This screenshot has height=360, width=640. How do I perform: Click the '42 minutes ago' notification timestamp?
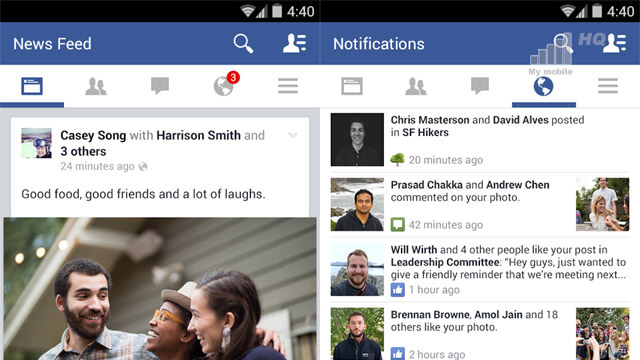click(x=446, y=225)
